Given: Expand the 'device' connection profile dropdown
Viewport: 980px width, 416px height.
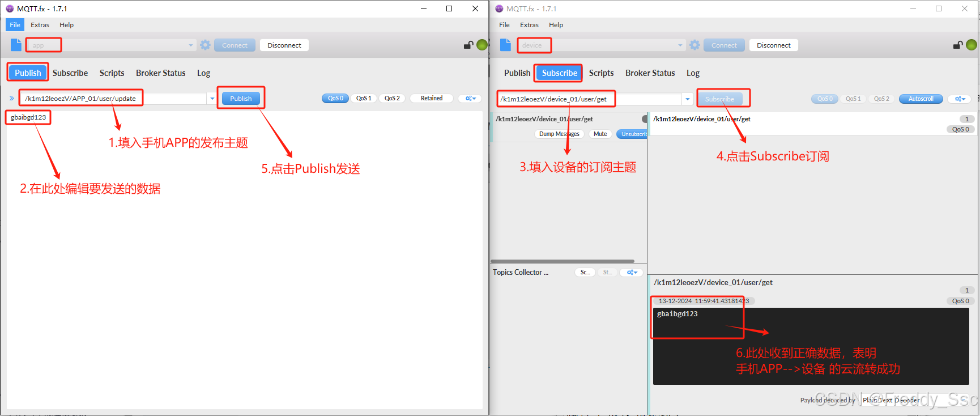Looking at the screenshot, I should coord(680,45).
